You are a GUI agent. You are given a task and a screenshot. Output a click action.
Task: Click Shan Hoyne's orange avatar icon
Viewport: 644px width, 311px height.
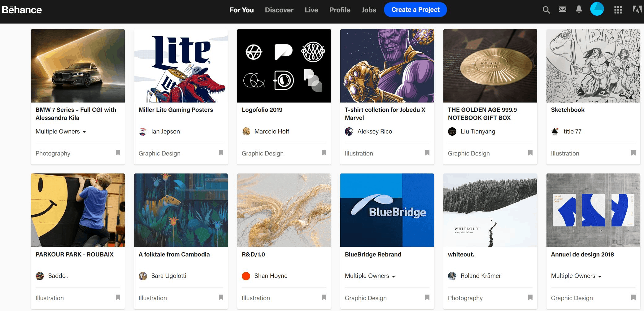coord(246,276)
